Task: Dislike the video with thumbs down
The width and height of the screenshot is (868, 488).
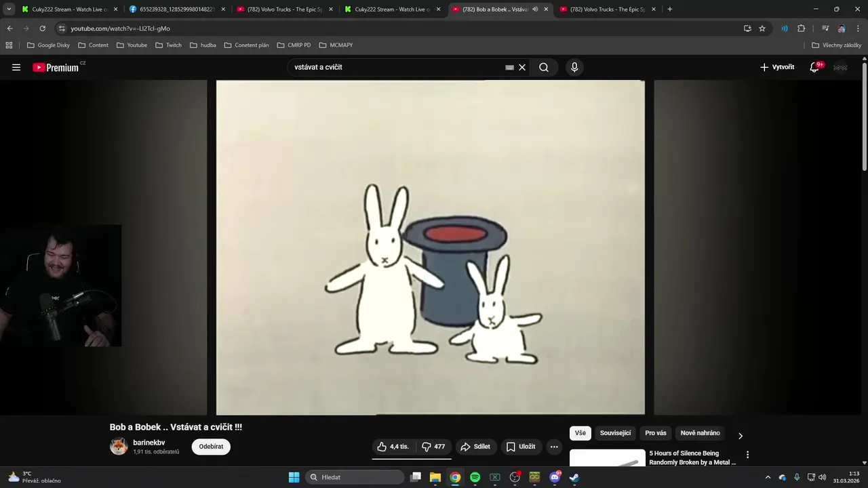Action: (433, 447)
